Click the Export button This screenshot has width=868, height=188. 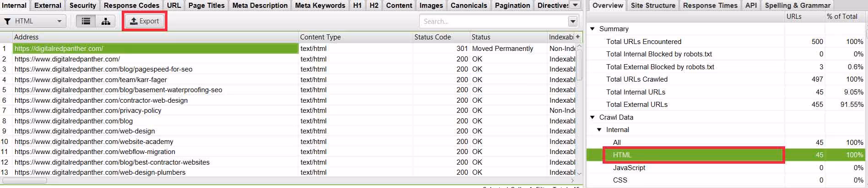[145, 21]
